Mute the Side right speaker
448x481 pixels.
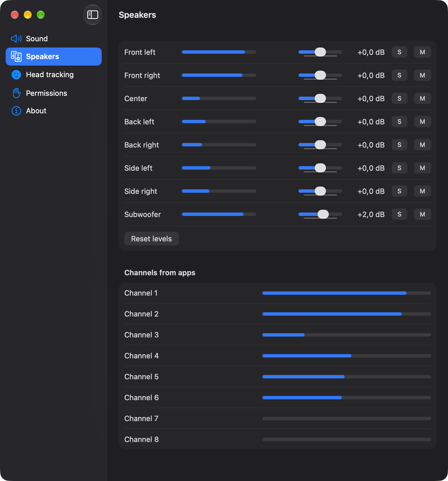(x=423, y=191)
